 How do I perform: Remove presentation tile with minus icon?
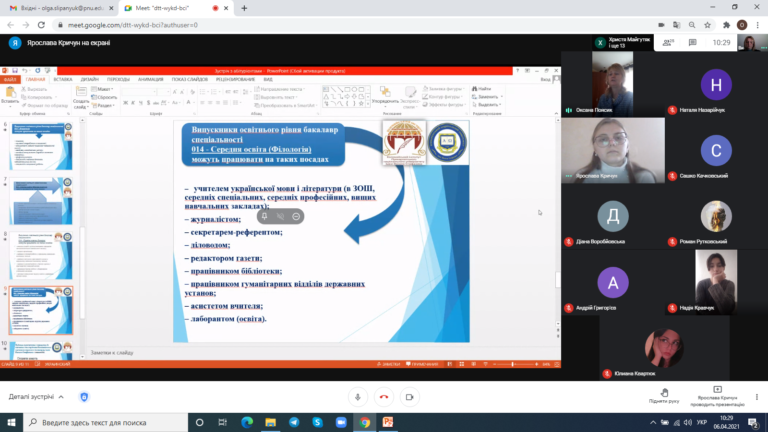coord(296,216)
